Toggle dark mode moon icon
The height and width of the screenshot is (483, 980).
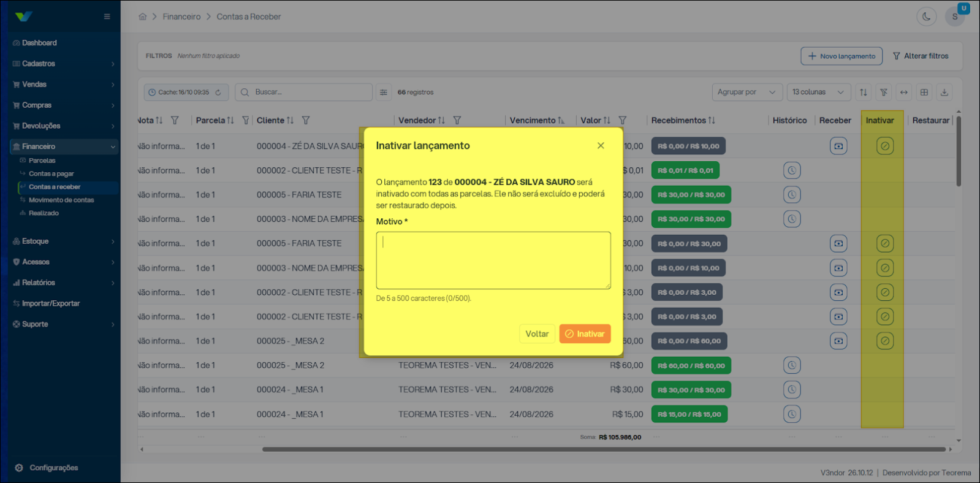(x=926, y=17)
